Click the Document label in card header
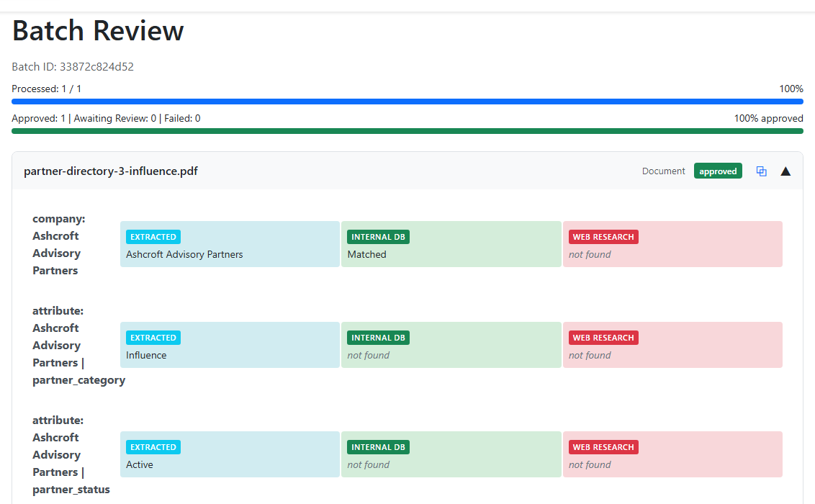 point(663,171)
